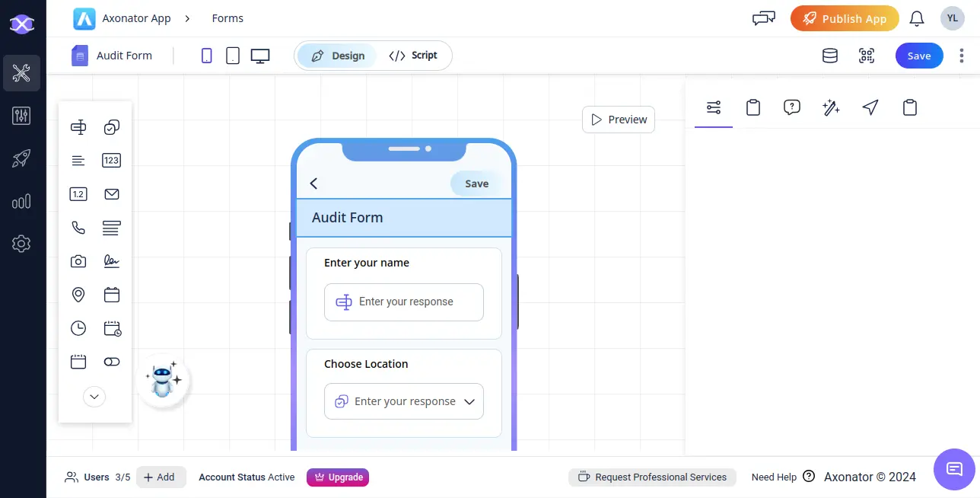This screenshot has width=980, height=498.
Task: Open the magic wand tab in the right panel
Action: click(831, 108)
